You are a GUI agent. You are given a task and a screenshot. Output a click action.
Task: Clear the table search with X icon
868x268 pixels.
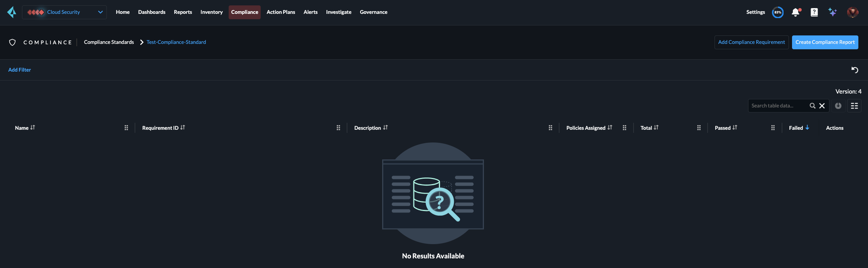pos(822,106)
